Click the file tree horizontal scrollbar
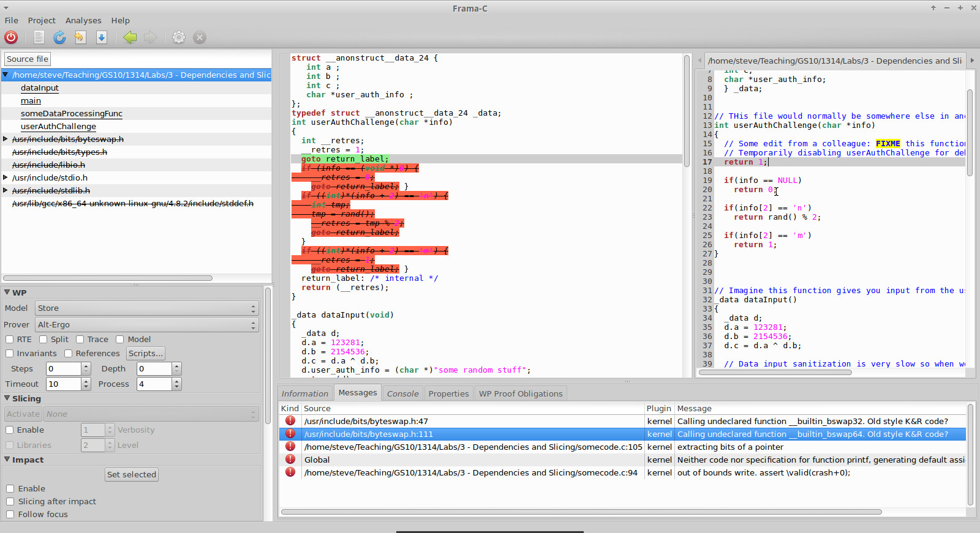Viewport: 980px width, 533px height. tap(108, 278)
